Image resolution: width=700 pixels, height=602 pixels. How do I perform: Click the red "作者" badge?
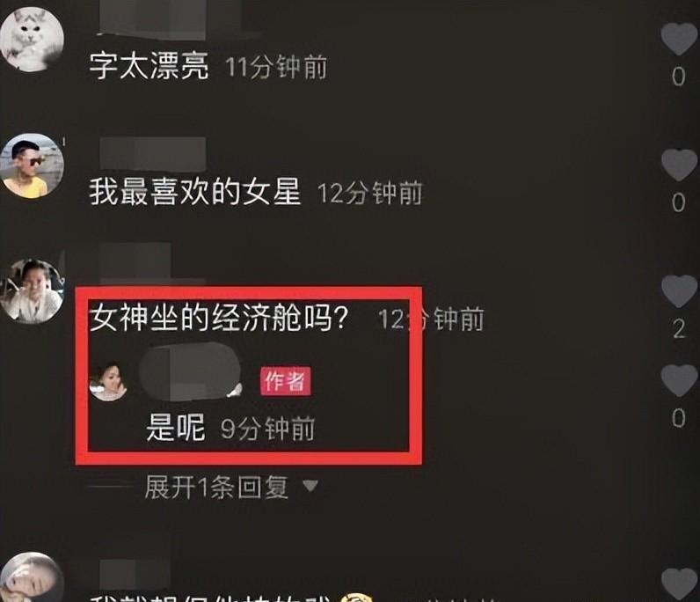click(x=286, y=381)
